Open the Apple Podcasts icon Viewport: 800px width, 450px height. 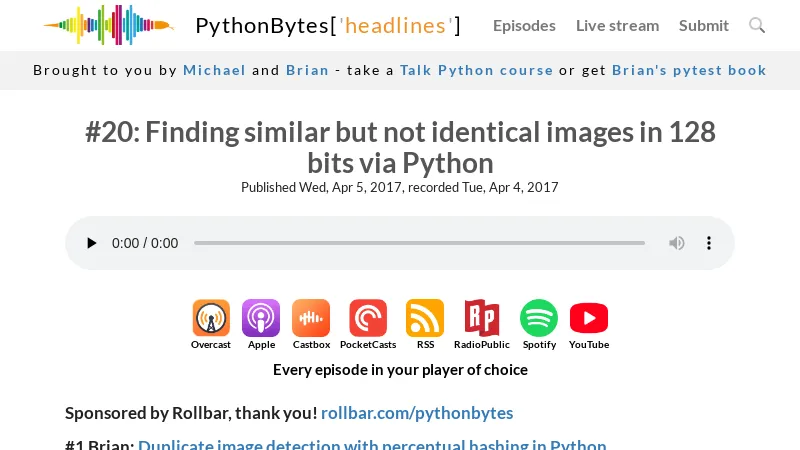point(261,319)
